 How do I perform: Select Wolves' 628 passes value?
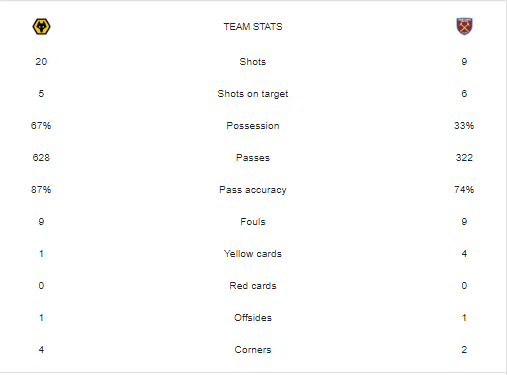coord(41,158)
